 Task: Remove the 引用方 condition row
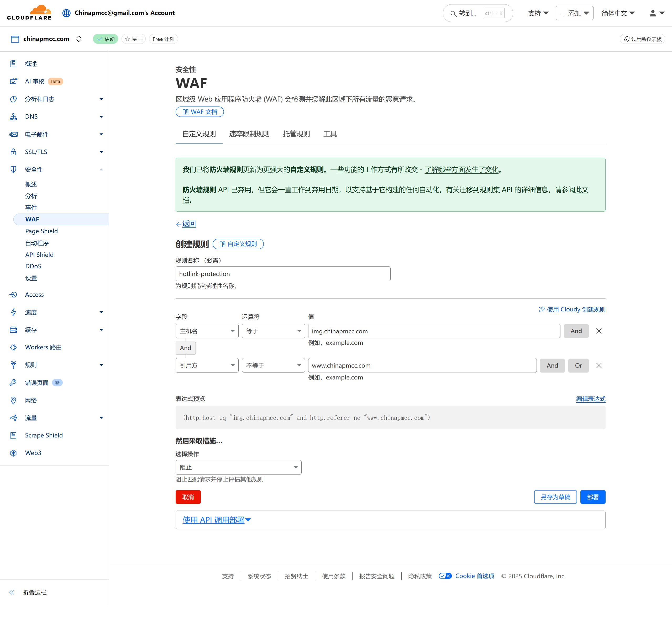598,365
